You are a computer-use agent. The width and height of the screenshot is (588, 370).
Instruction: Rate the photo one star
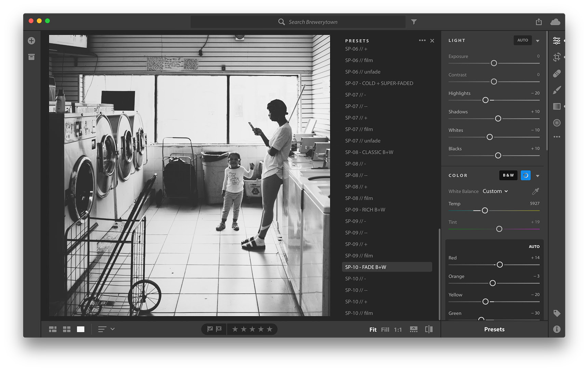[x=235, y=329]
